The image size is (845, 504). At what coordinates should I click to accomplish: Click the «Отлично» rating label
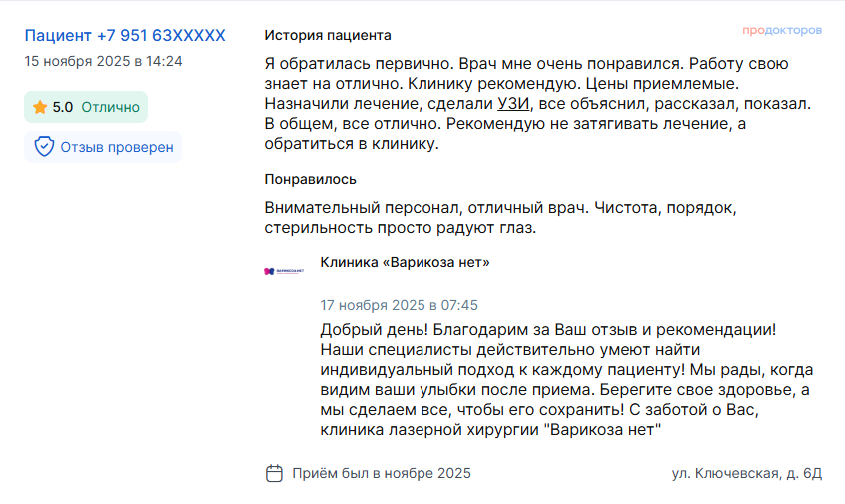click(x=110, y=107)
